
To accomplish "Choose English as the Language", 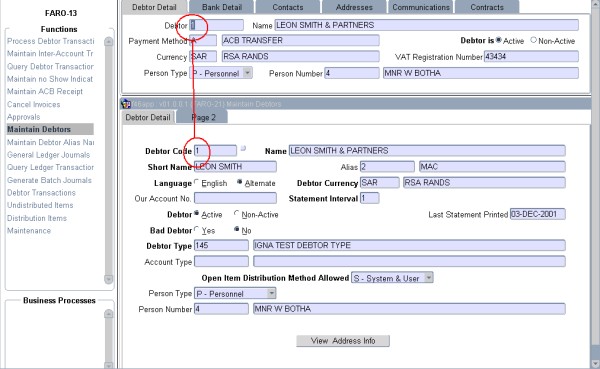I will pos(197,182).
